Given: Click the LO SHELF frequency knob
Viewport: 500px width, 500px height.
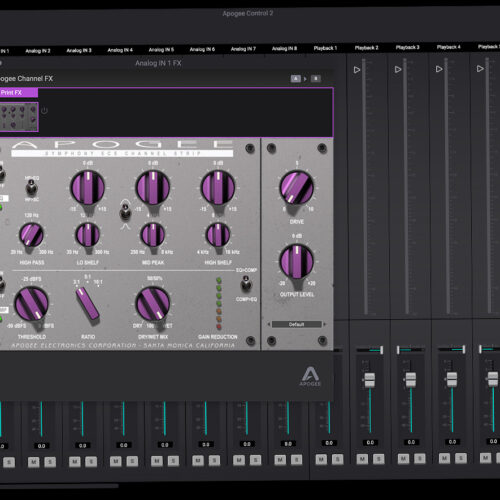Looking at the screenshot, I should (87, 235).
